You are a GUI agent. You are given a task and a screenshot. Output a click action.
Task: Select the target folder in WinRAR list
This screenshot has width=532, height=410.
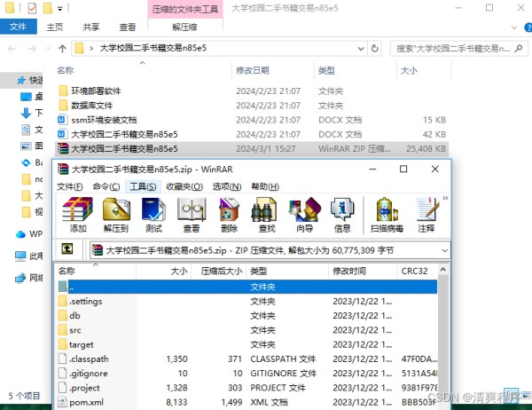tap(247, 345)
